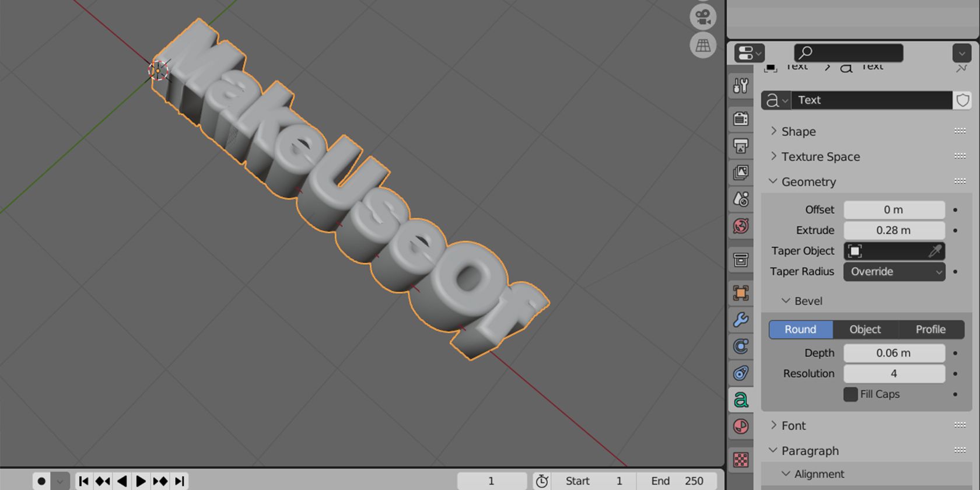Toggle the pin icon in properties header

pos(962,68)
